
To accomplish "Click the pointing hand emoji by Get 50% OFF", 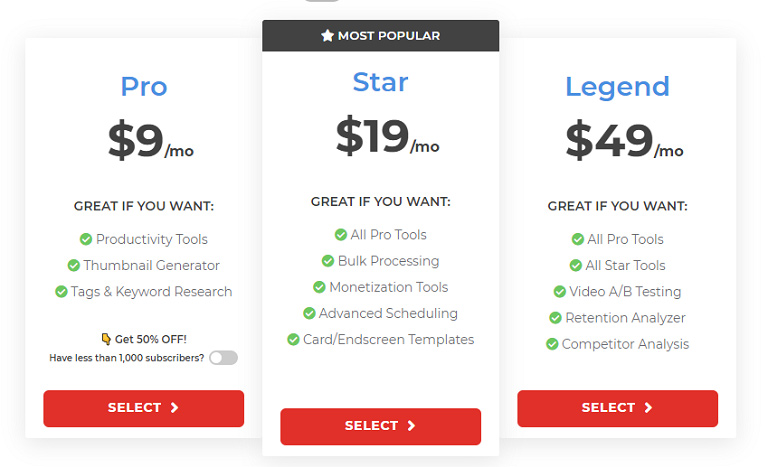I will (x=106, y=339).
